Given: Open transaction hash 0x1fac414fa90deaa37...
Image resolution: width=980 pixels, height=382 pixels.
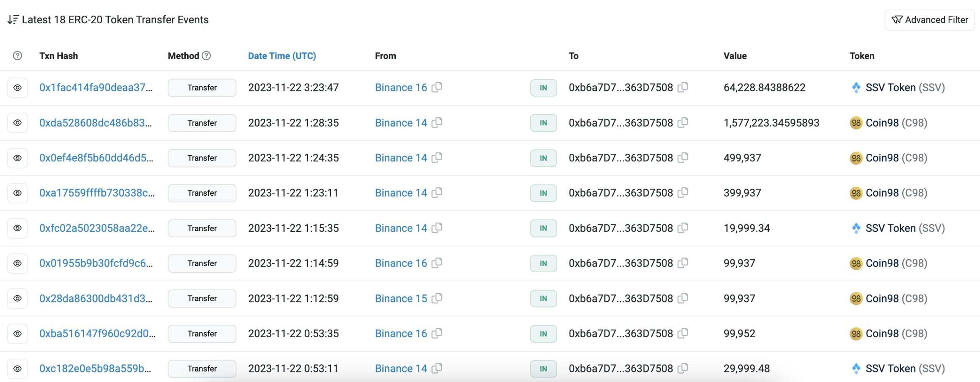Looking at the screenshot, I should coord(96,88).
